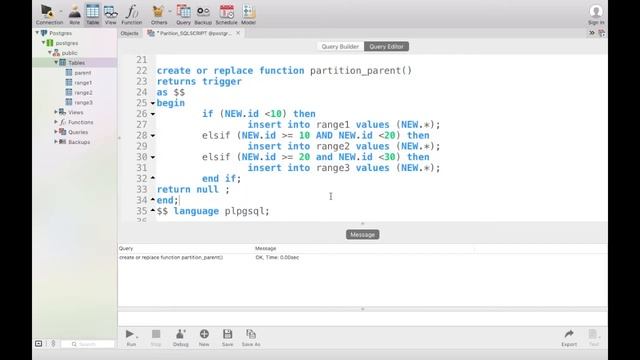Collapse the postgres database node
The image size is (640, 360).
pyautogui.click(x=43, y=42)
